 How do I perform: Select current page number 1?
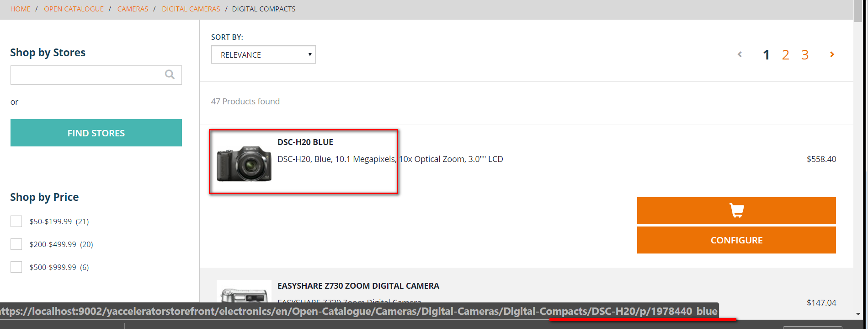766,55
